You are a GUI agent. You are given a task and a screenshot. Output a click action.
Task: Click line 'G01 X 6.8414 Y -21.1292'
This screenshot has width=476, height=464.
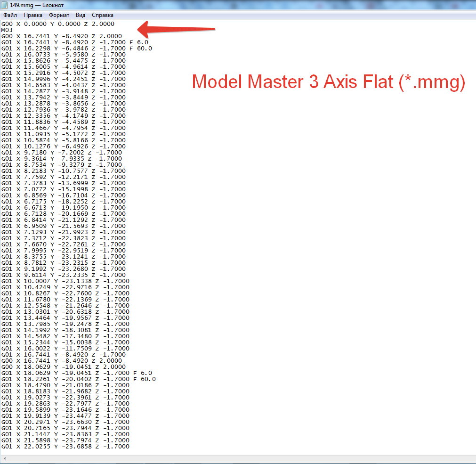pyautogui.click(x=64, y=220)
